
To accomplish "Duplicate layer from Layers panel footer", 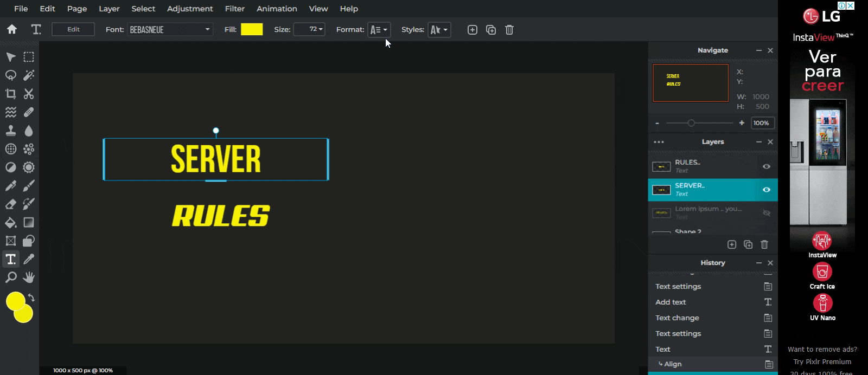I will 748,244.
